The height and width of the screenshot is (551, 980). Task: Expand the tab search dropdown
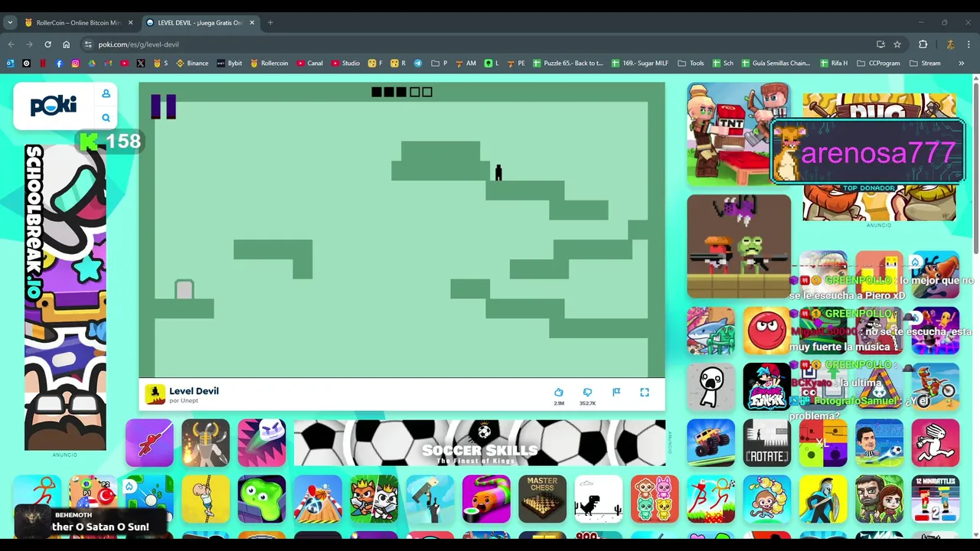(x=10, y=23)
